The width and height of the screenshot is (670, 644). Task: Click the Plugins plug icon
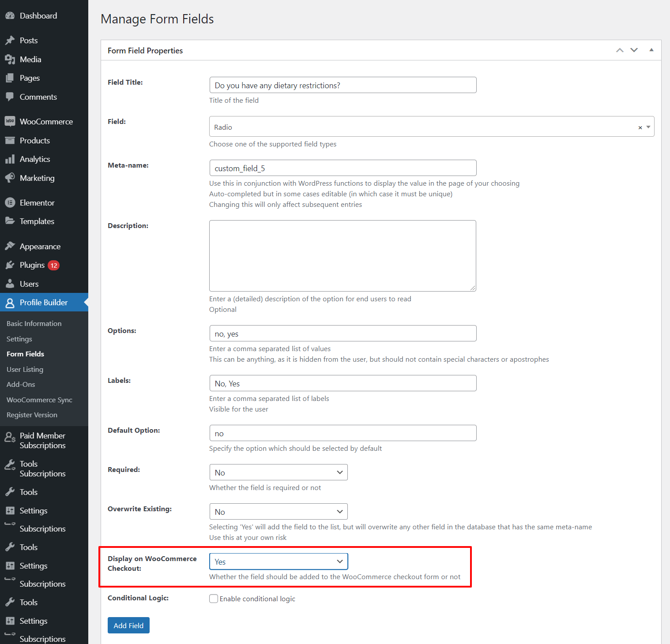(x=10, y=265)
